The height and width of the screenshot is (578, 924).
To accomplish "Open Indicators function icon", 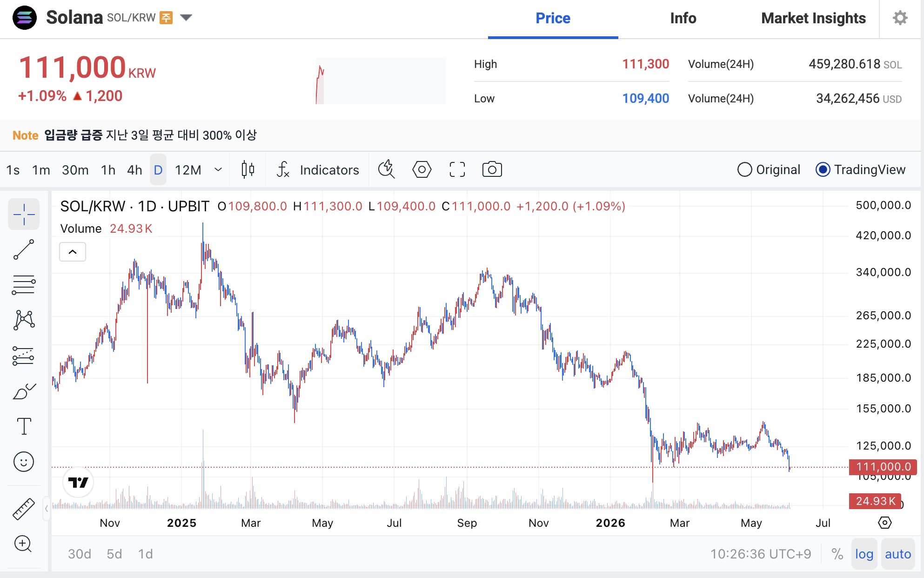I will [283, 170].
